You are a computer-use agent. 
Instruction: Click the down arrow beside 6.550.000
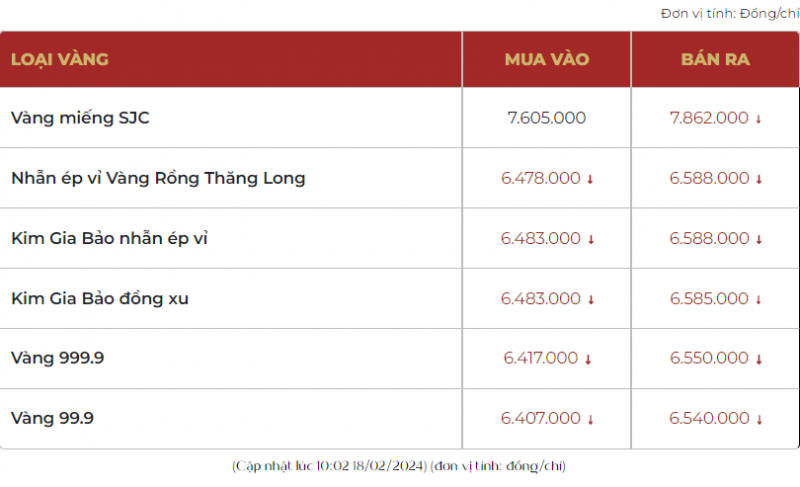759,360
